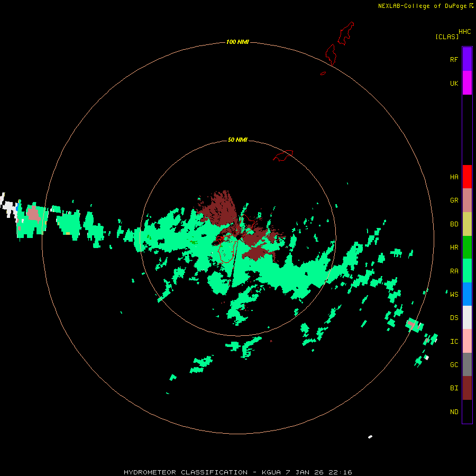The width and height of the screenshot is (476, 476).
Task: Click the 100 NMI range ring label
Action: click(x=237, y=42)
